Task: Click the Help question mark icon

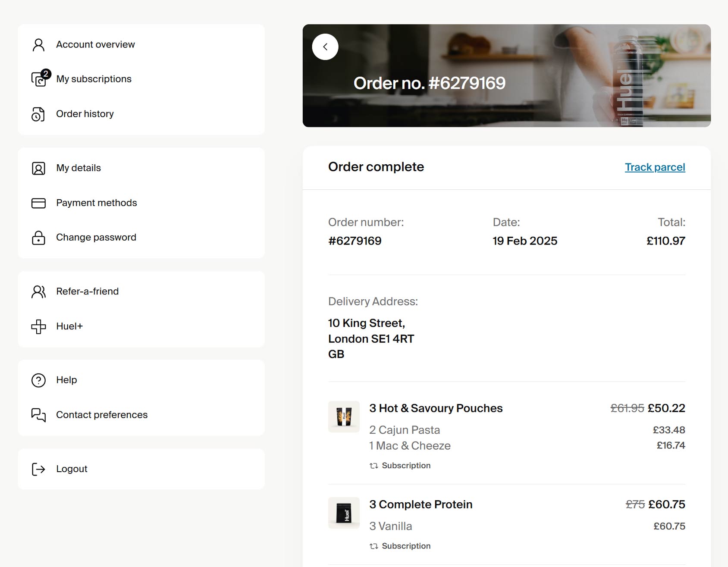Action: (38, 380)
